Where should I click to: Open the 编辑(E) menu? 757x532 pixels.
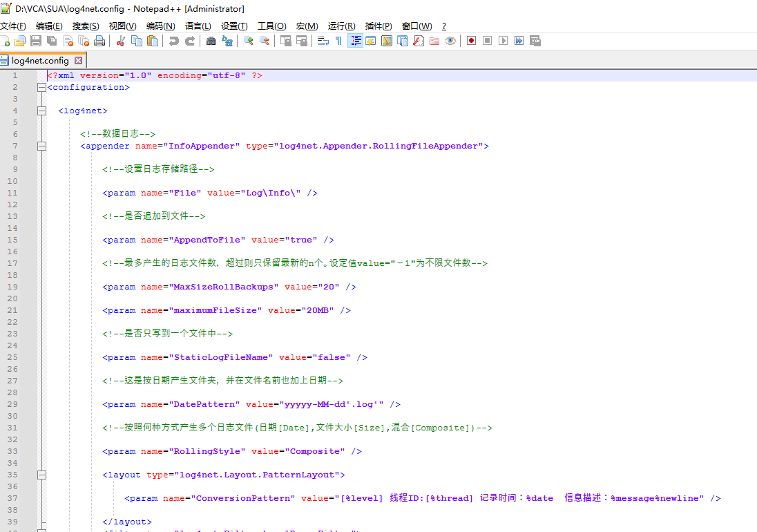49,26
